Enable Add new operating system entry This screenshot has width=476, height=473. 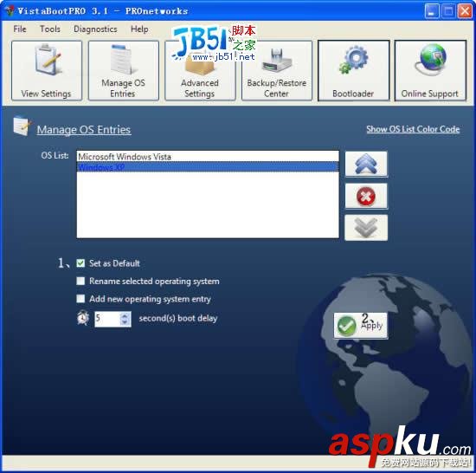[80, 299]
